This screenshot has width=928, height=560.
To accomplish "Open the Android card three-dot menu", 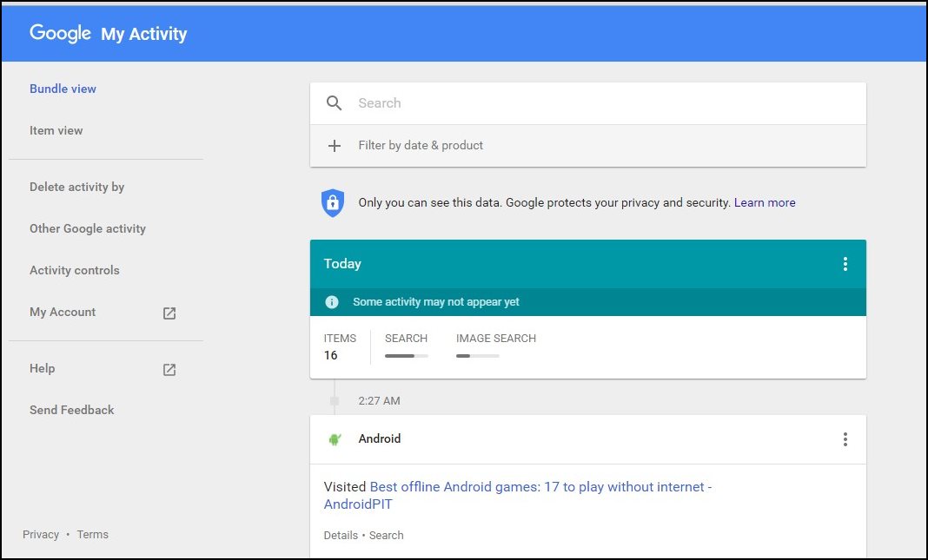I will pos(845,439).
